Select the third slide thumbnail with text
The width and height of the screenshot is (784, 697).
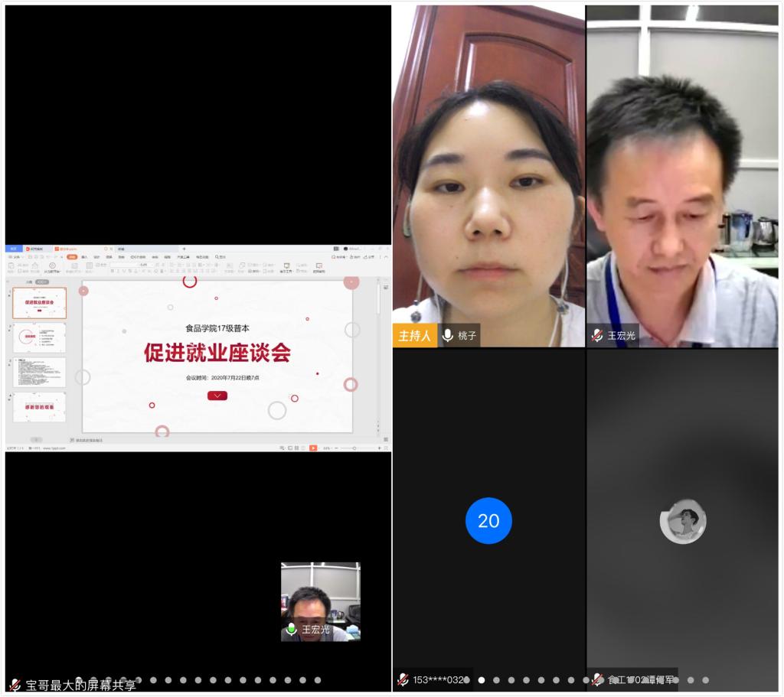click(x=39, y=373)
